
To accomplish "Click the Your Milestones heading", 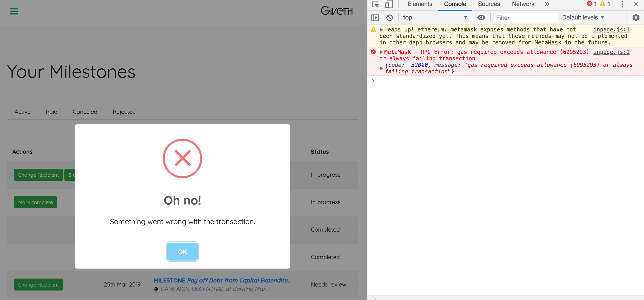I will (71, 72).
